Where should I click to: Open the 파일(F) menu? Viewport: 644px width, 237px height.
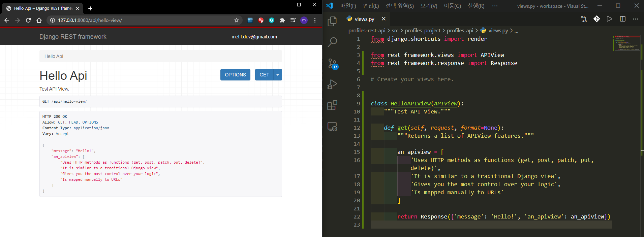pyautogui.click(x=348, y=6)
